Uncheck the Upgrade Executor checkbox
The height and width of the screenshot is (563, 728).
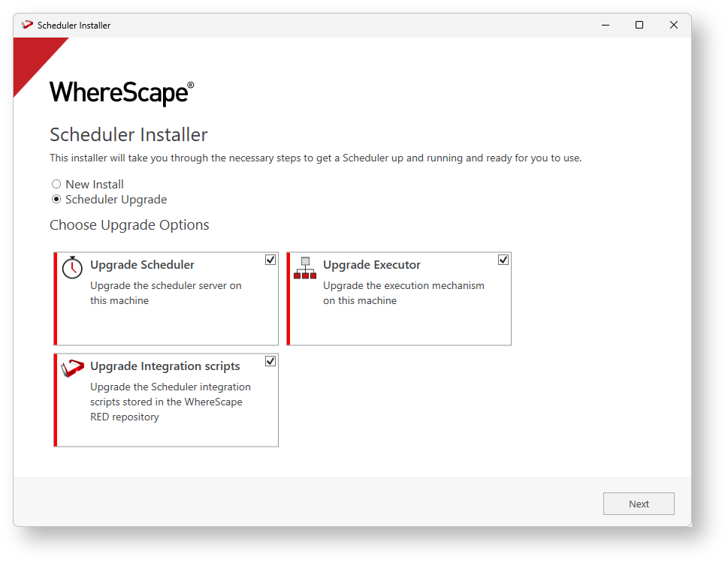[x=503, y=260]
